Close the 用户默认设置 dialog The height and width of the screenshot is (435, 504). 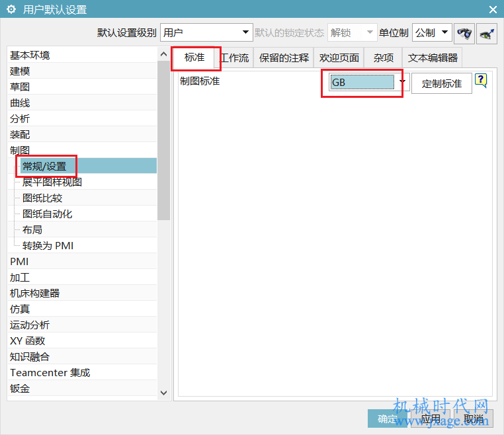(493, 10)
